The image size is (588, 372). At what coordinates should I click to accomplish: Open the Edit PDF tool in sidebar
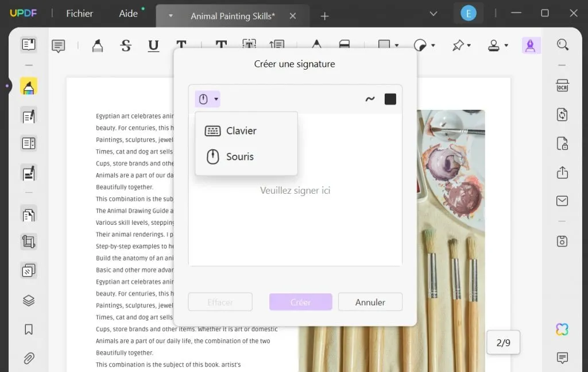coord(29,116)
